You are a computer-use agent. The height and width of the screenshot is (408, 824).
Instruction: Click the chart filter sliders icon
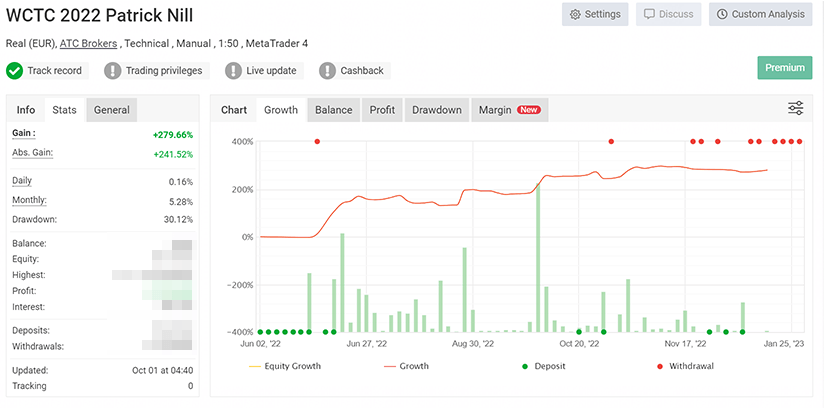(795, 109)
